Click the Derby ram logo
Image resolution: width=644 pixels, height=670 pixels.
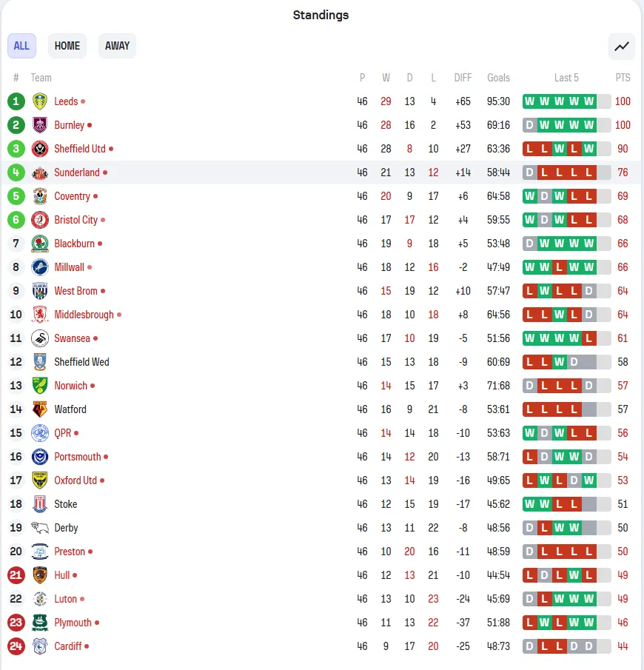pyautogui.click(x=40, y=528)
